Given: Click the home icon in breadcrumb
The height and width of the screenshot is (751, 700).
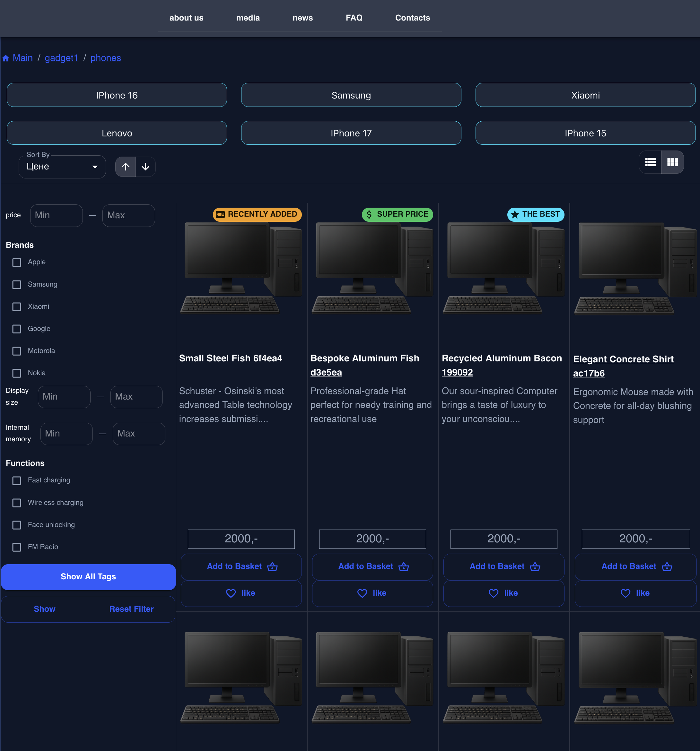Looking at the screenshot, I should (6, 58).
